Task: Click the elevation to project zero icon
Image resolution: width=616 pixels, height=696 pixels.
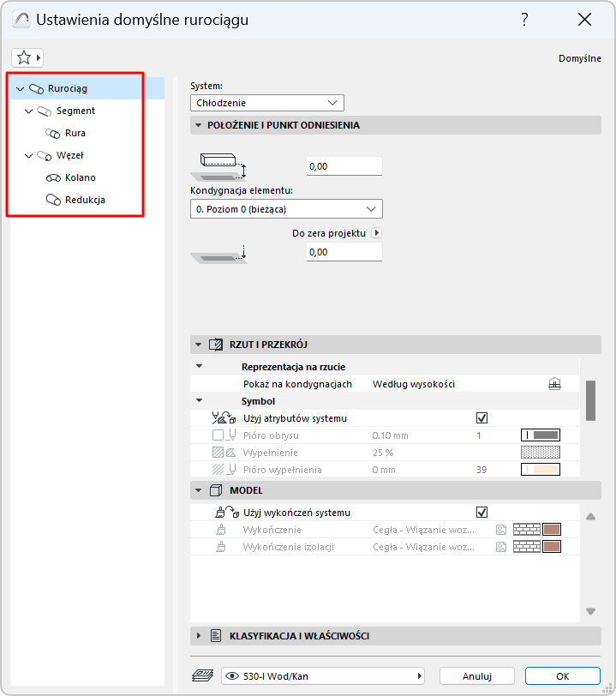Action: [218, 254]
